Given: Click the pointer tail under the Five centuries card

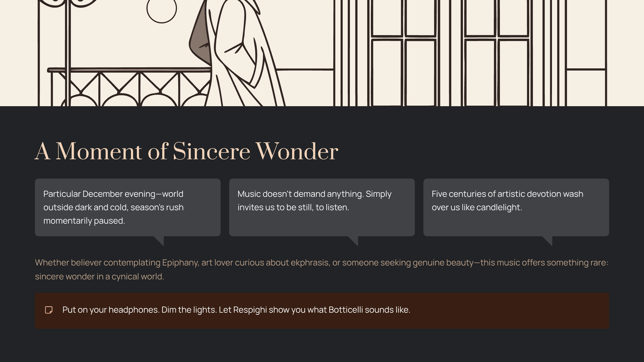Looking at the screenshot, I should (548, 241).
